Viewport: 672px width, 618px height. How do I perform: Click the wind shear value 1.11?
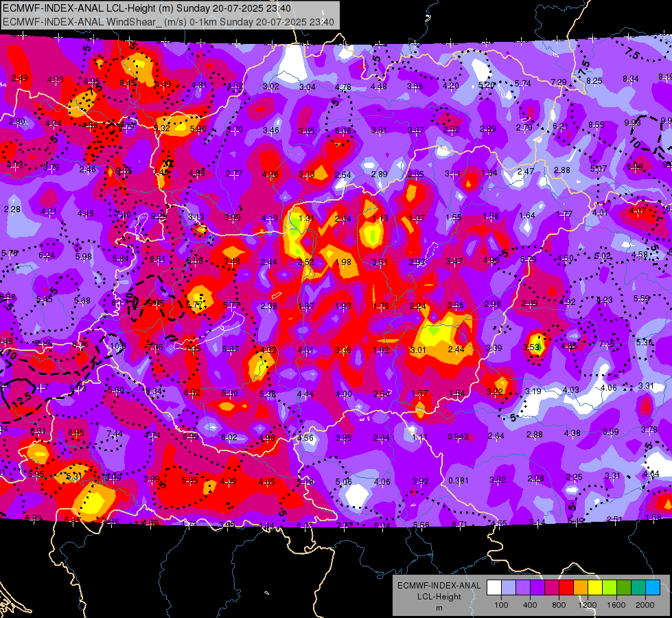pyautogui.click(x=420, y=437)
